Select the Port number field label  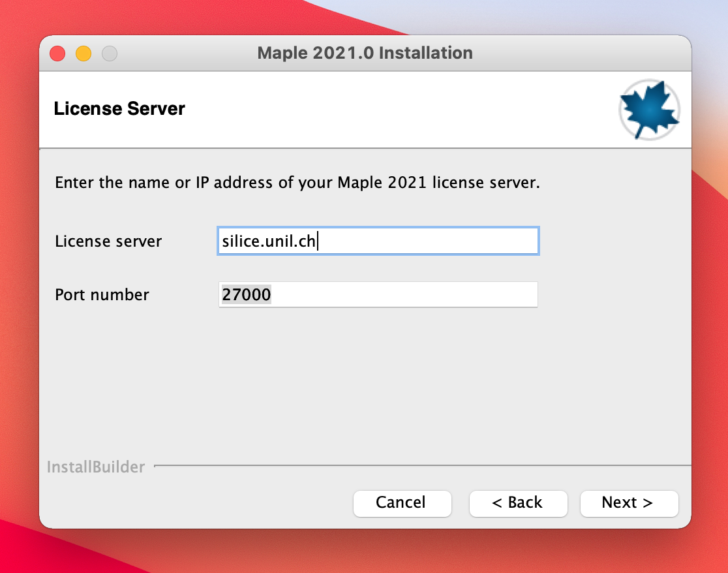pos(102,295)
